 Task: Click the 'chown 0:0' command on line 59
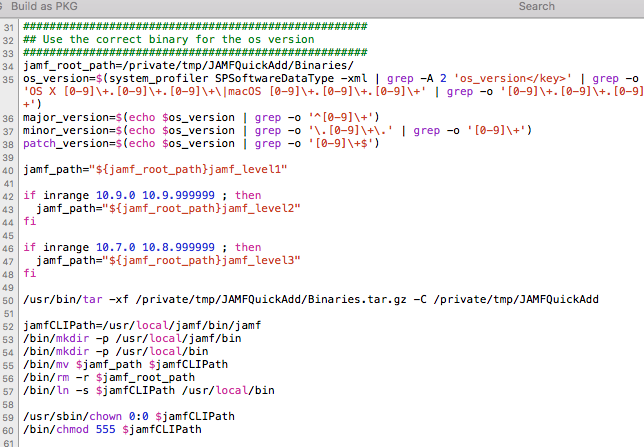tap(129, 416)
